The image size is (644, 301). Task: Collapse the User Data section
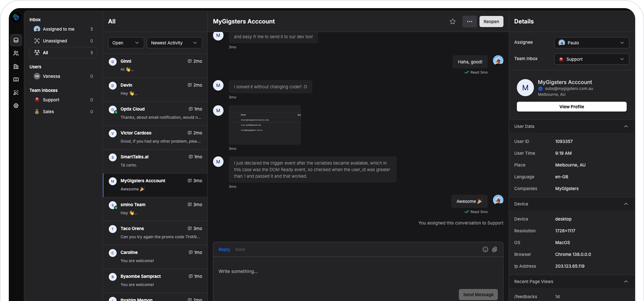click(x=626, y=126)
